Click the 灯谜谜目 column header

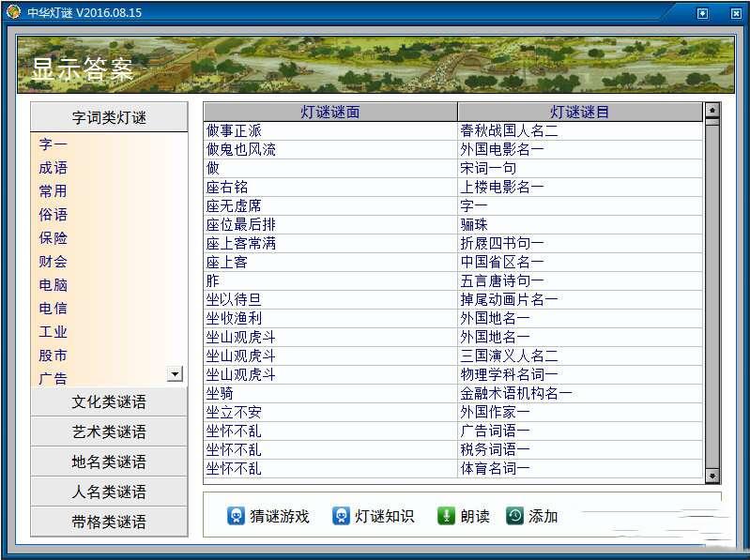pyautogui.click(x=579, y=112)
